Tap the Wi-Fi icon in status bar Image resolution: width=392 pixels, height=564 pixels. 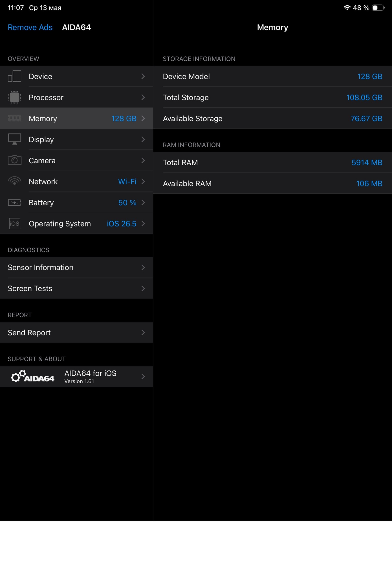pyautogui.click(x=347, y=8)
